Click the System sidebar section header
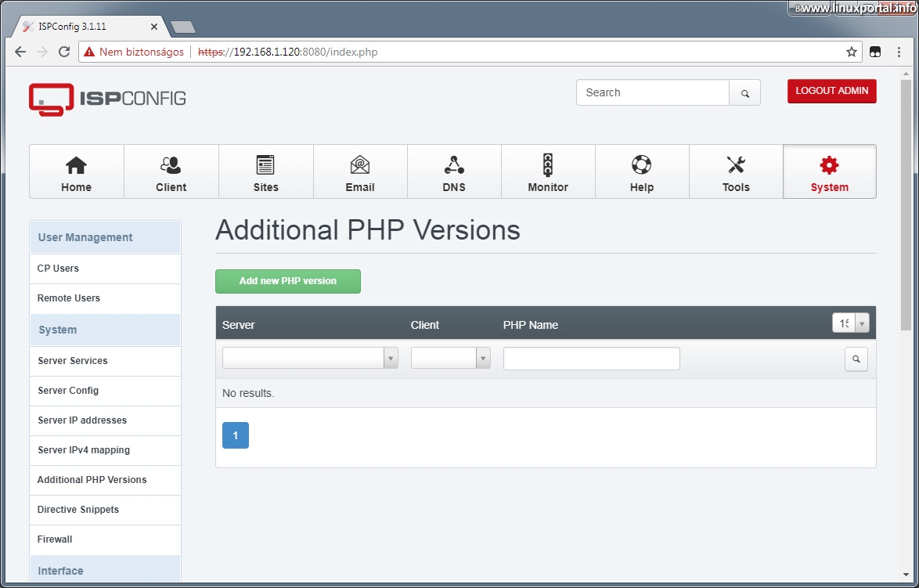This screenshot has width=919, height=588. pos(106,330)
